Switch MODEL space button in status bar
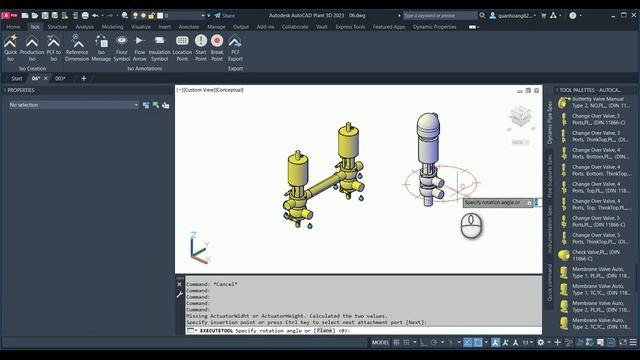 (380, 342)
